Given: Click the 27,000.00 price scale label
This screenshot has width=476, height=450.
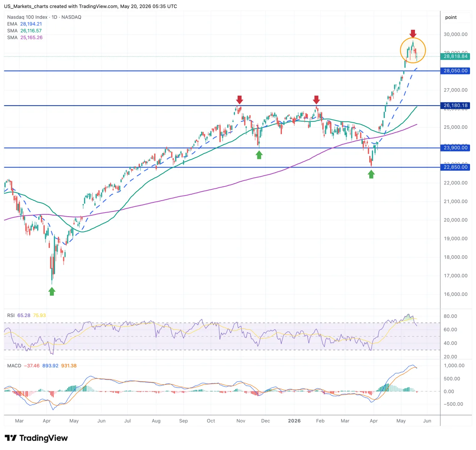Looking at the screenshot, I should (456, 90).
